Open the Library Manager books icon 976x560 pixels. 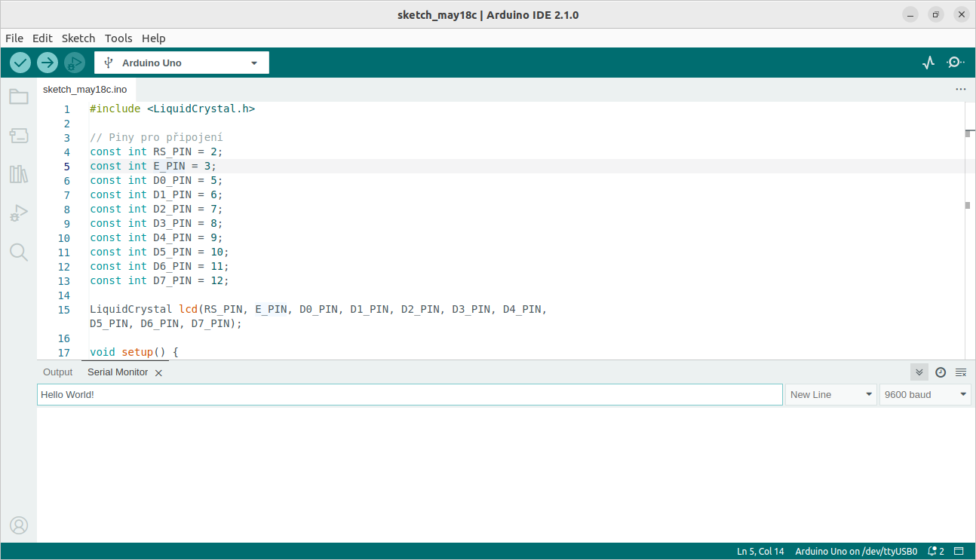(x=19, y=174)
